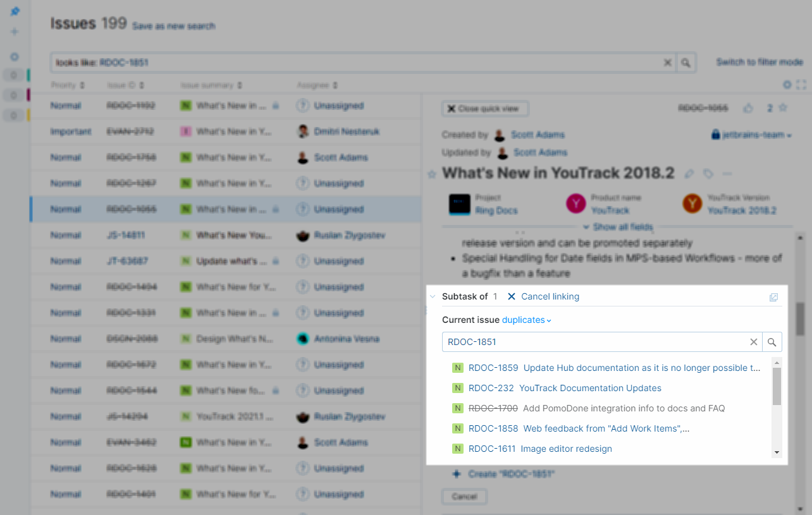Clear the search query with the X icon
Viewport: 812px width, 515px height.
pyautogui.click(x=668, y=63)
